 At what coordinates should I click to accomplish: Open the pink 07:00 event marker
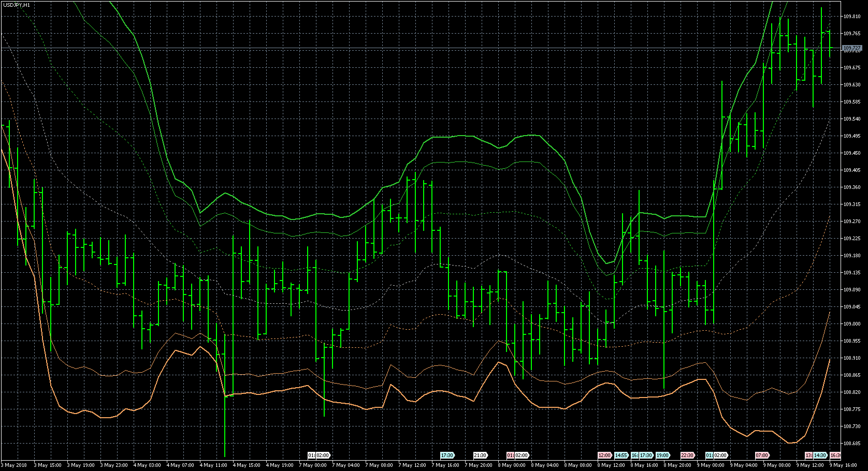(x=762, y=455)
